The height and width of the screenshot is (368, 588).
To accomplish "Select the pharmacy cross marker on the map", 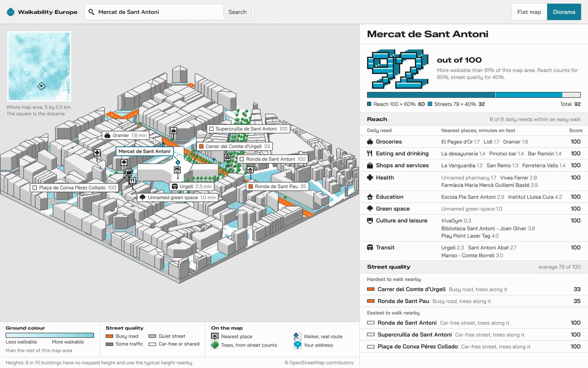I will [x=97, y=153].
